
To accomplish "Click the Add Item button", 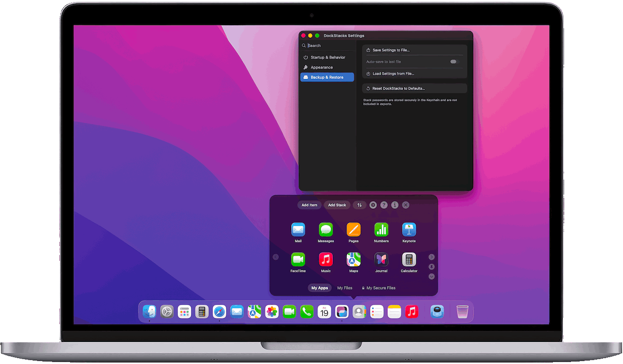I will point(309,205).
